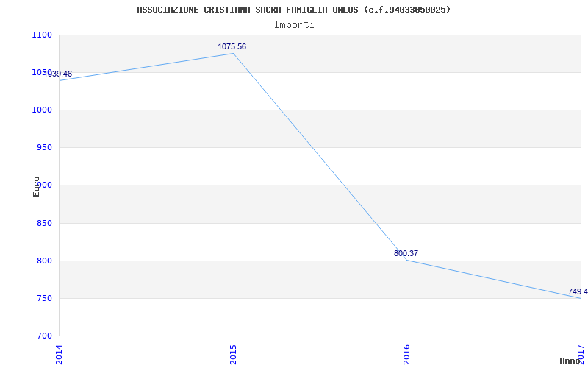The image size is (588, 368).
Task: Select the 800.37 data point label
Action: pos(406,253)
